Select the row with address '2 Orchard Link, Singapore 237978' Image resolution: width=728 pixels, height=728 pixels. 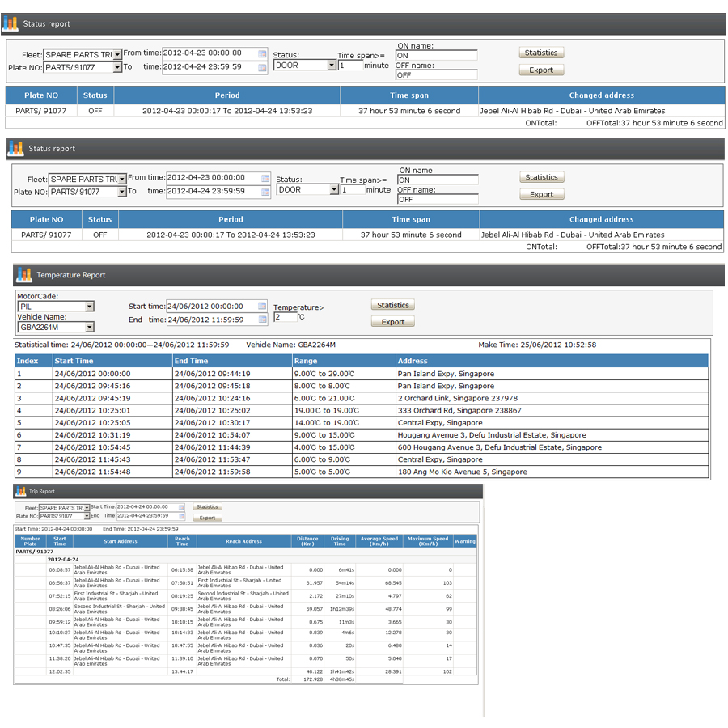coord(362,398)
